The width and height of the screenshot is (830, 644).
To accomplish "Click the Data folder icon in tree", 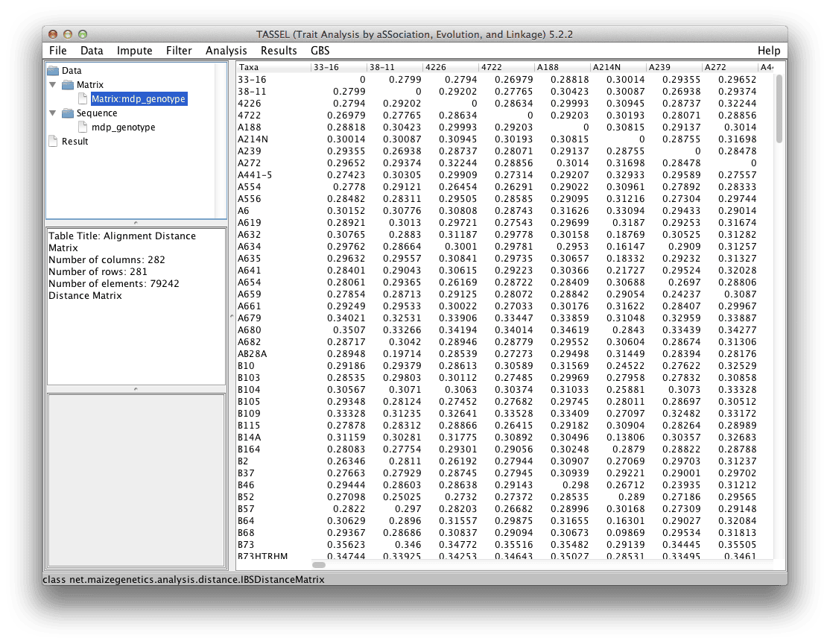I will click(x=53, y=70).
